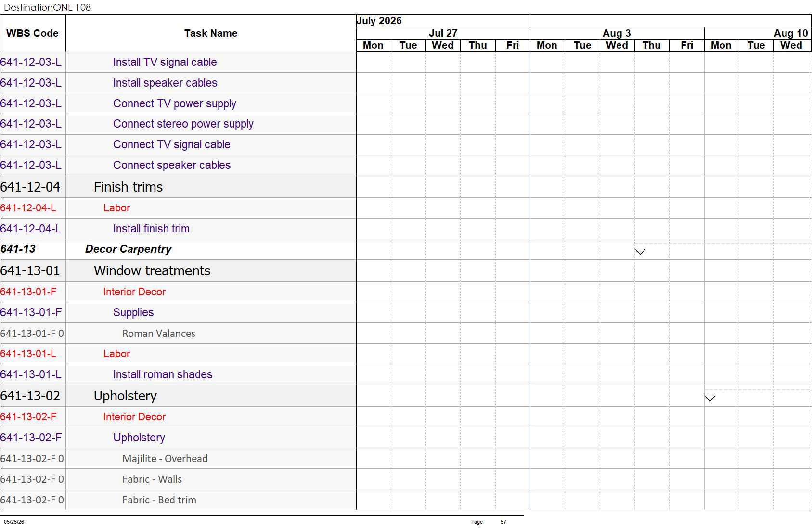Viewport: 812px width, 528px height.
Task: Click the Decor Carpentry summary start marker
Action: 640,251
